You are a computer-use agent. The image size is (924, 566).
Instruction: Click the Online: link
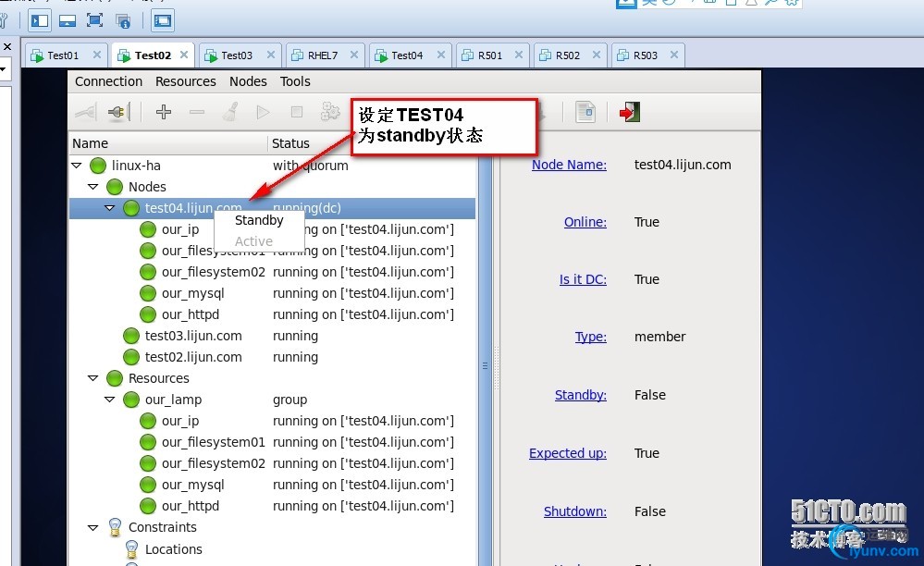point(585,222)
